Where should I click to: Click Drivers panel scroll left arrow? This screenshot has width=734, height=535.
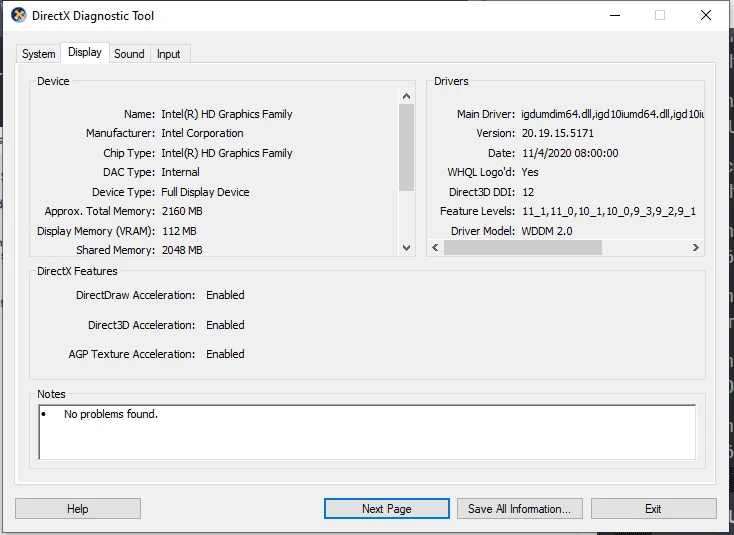[435, 248]
